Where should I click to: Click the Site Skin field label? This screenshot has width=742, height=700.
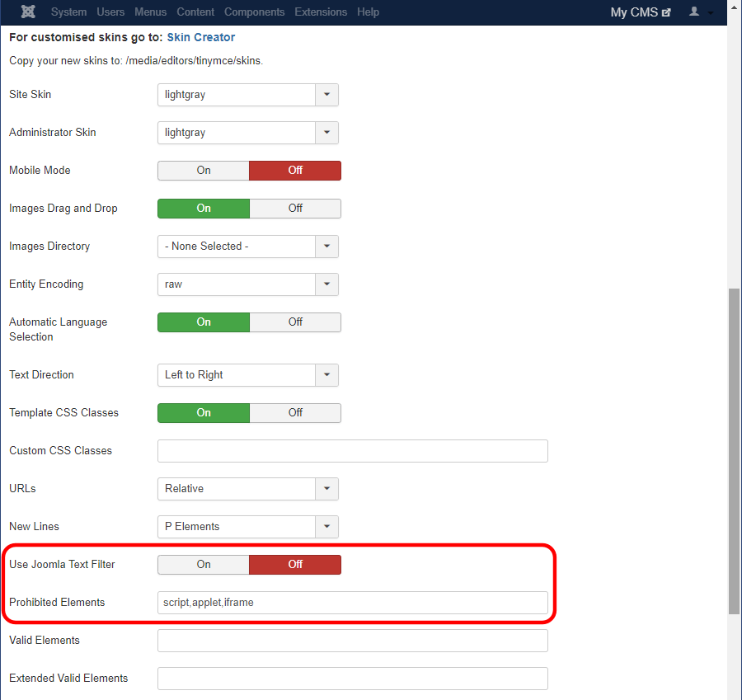click(31, 94)
